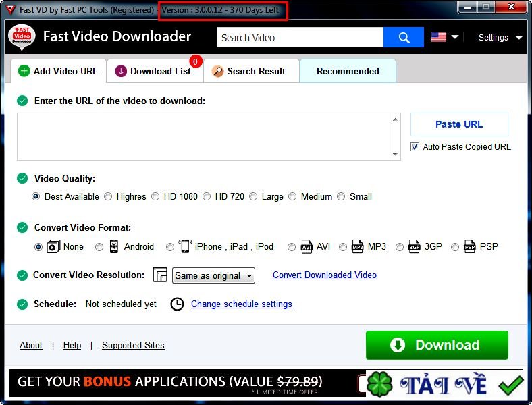Screen dimensions: 532x405
Task: Click the Search Result magnifier icon
Action: [x=218, y=72]
